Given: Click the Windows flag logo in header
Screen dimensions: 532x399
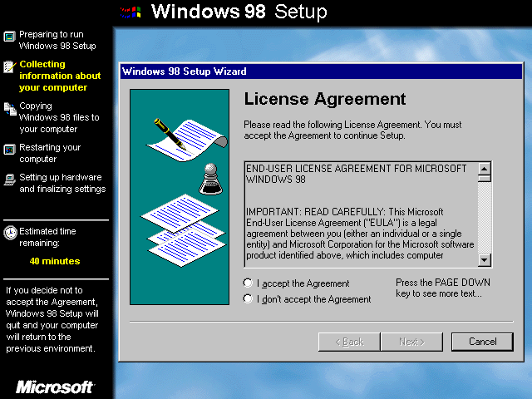Looking at the screenshot, I should click(x=131, y=12).
